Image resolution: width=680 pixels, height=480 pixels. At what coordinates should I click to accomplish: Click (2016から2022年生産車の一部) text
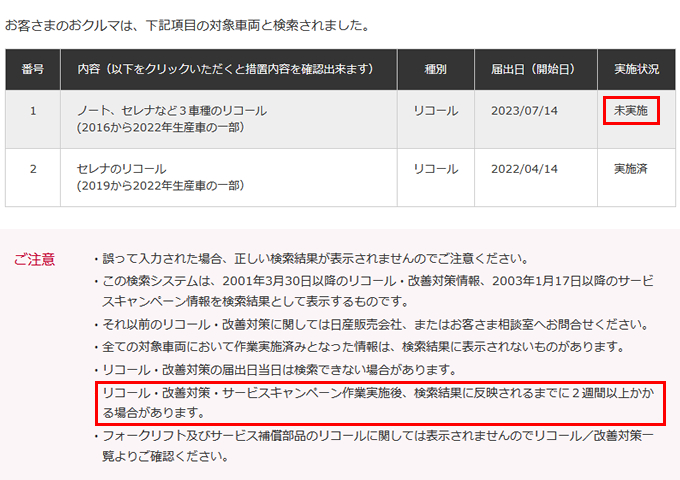[x=160, y=127]
